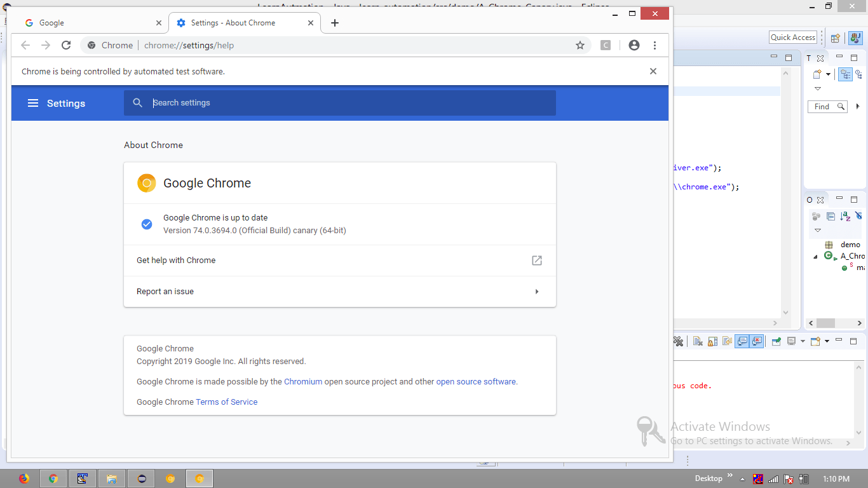Click Outline horizontal scrollbar thumb
This screenshot has height=488, width=868.
click(825, 323)
